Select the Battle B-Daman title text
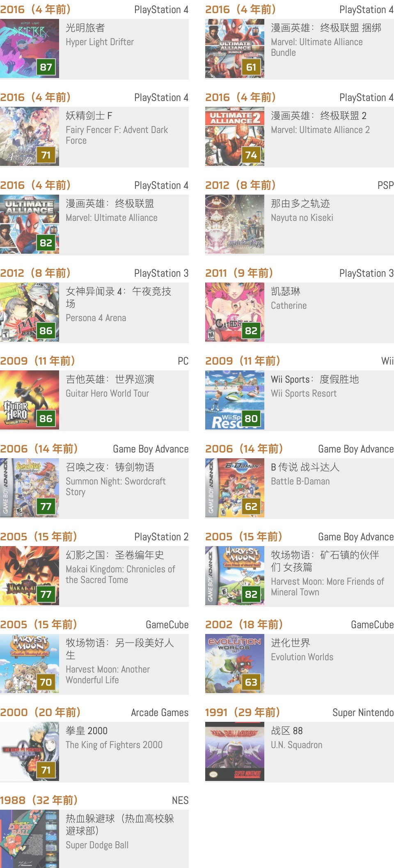Image resolution: width=394 pixels, height=868 pixels. coord(300,481)
